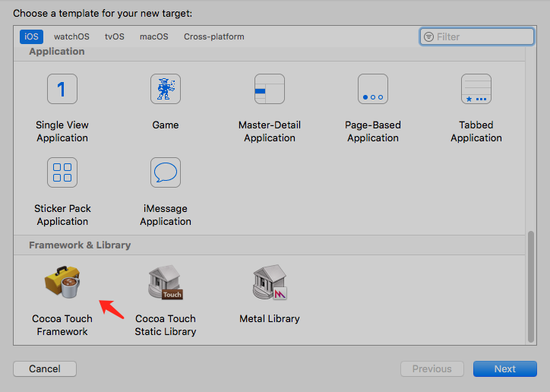Click the Next button
The width and height of the screenshot is (550, 392).
tap(504, 369)
